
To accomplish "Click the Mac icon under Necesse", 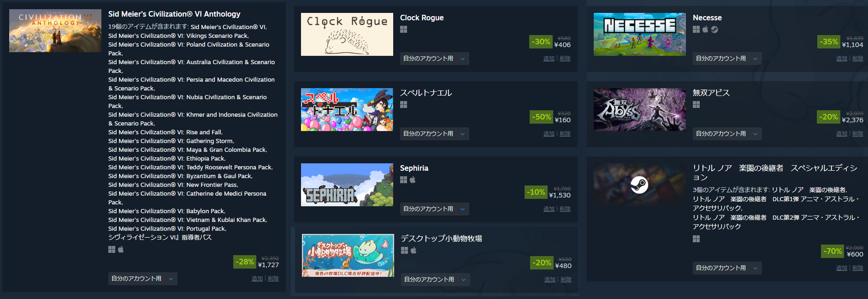I will coord(705,30).
